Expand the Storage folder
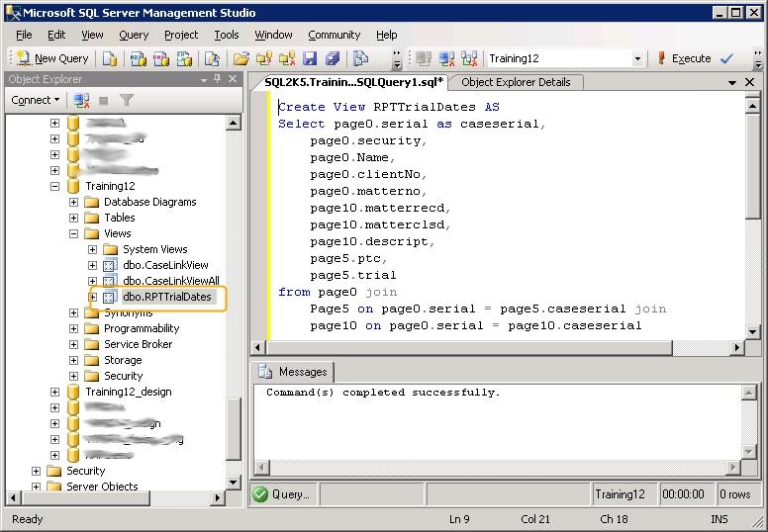768x532 pixels. tap(73, 360)
